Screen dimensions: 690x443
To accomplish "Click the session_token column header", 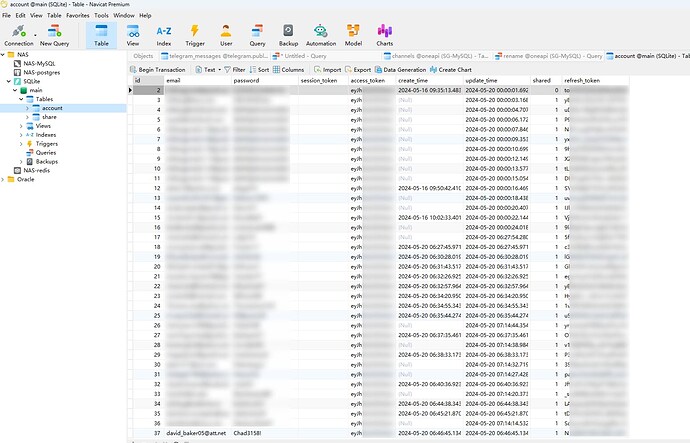I will (x=323, y=81).
